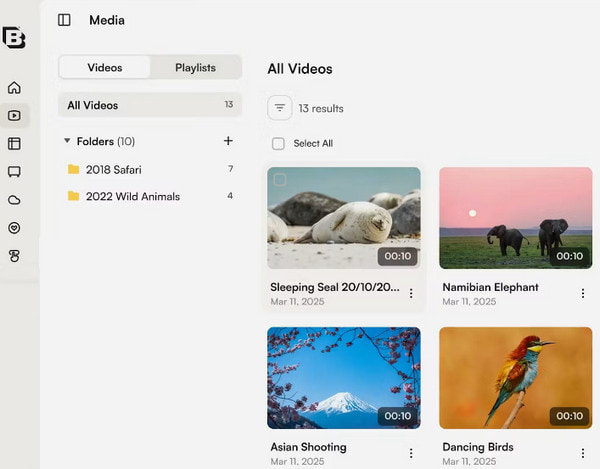Click the 2022 Wild Animals folder icon
This screenshot has height=469, width=600.
73,196
